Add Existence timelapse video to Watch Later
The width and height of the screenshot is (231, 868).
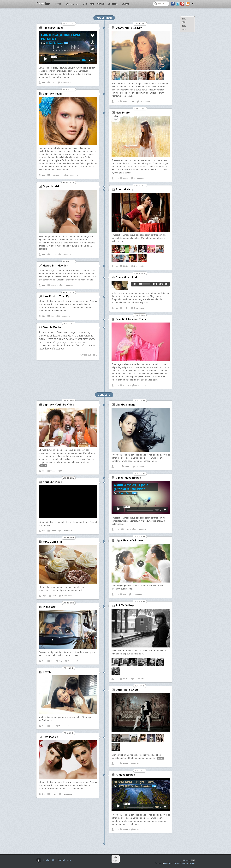92,42
